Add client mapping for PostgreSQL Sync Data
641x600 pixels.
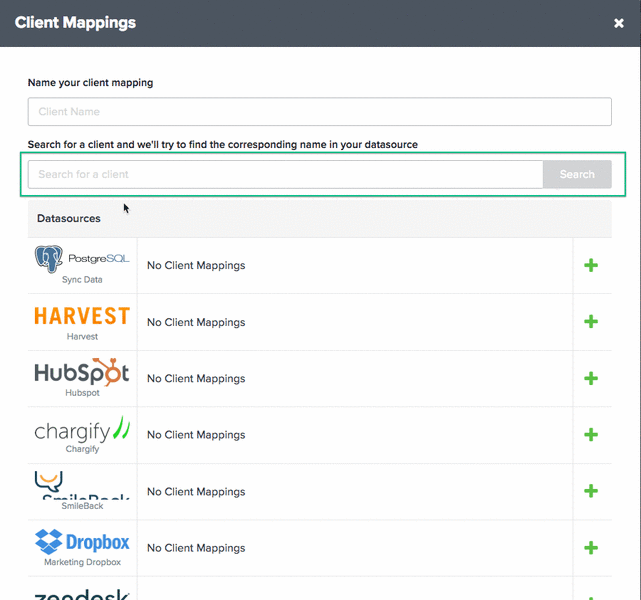click(591, 265)
